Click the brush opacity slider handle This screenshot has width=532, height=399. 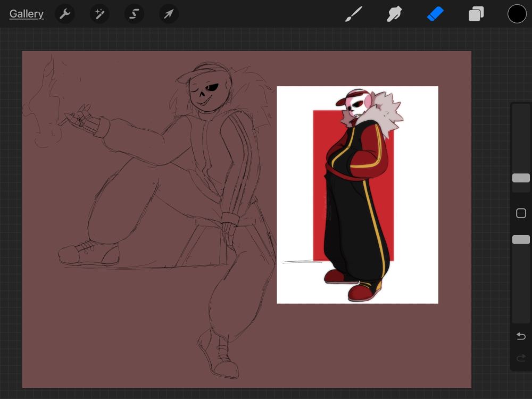(521, 239)
